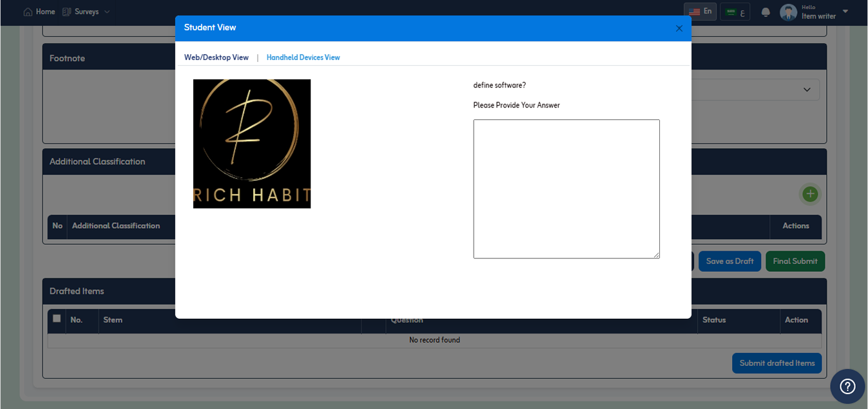The image size is (868, 409).
Task: Click the Stem column header
Action: 113,320
